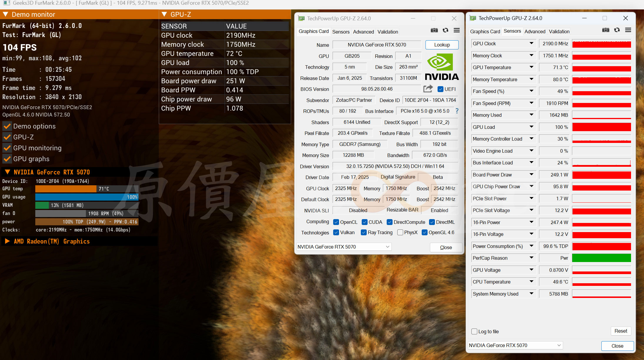This screenshot has width=644, height=360.
Task: Open GPU selector dropdown in Sensors window
Action: (x=515, y=345)
